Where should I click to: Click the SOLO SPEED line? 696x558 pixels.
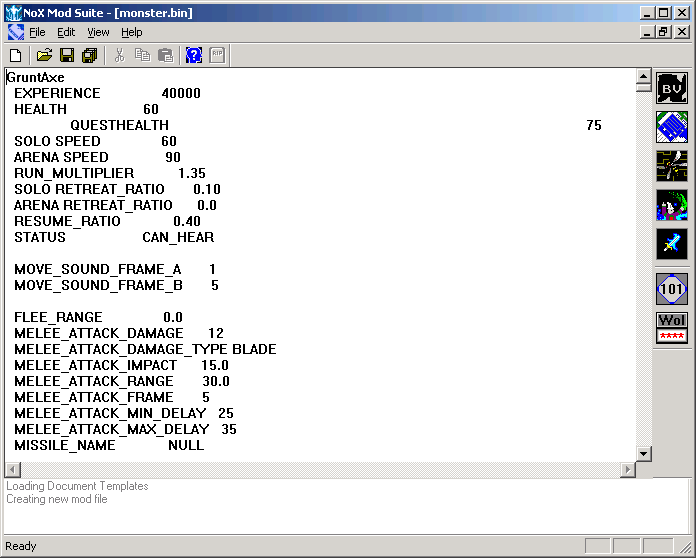click(95, 141)
